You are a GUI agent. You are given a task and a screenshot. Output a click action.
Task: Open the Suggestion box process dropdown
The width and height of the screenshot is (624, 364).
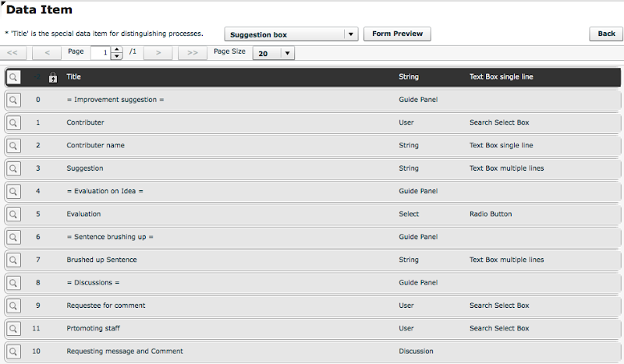351,34
